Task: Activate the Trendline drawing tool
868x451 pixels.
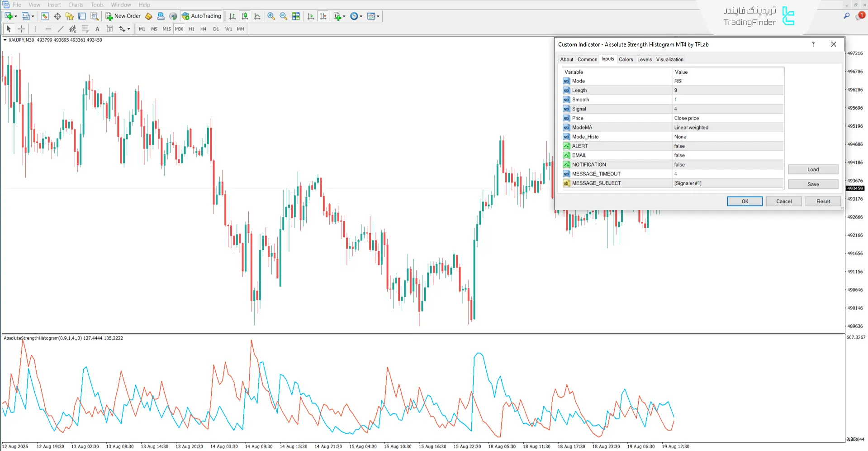Action: click(x=61, y=29)
